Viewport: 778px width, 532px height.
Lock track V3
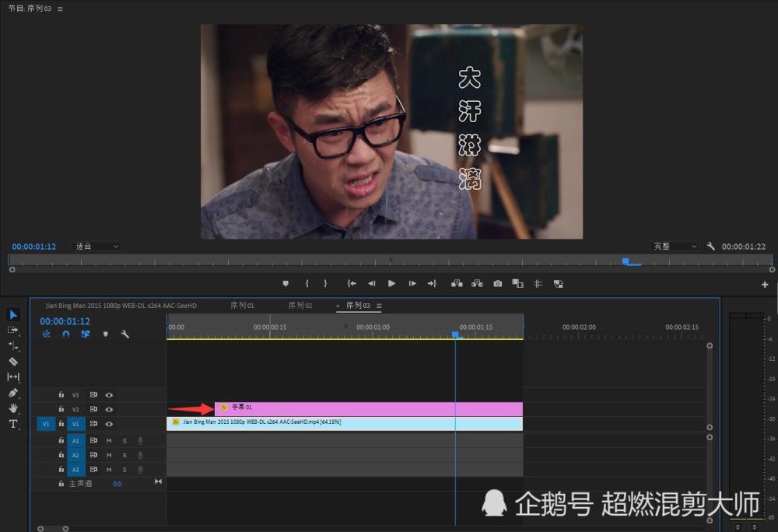[x=61, y=394]
